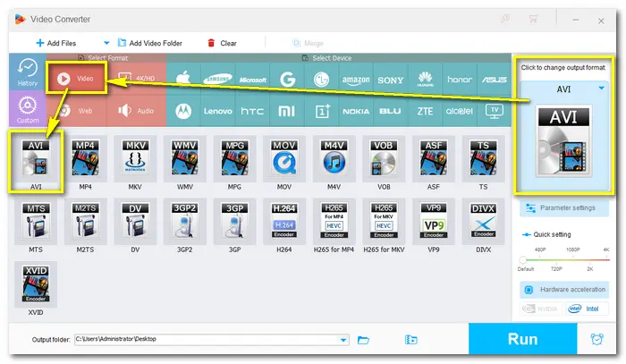The height and width of the screenshot is (364, 626).
Task: Pick the TS format icon
Action: pyautogui.click(x=483, y=159)
